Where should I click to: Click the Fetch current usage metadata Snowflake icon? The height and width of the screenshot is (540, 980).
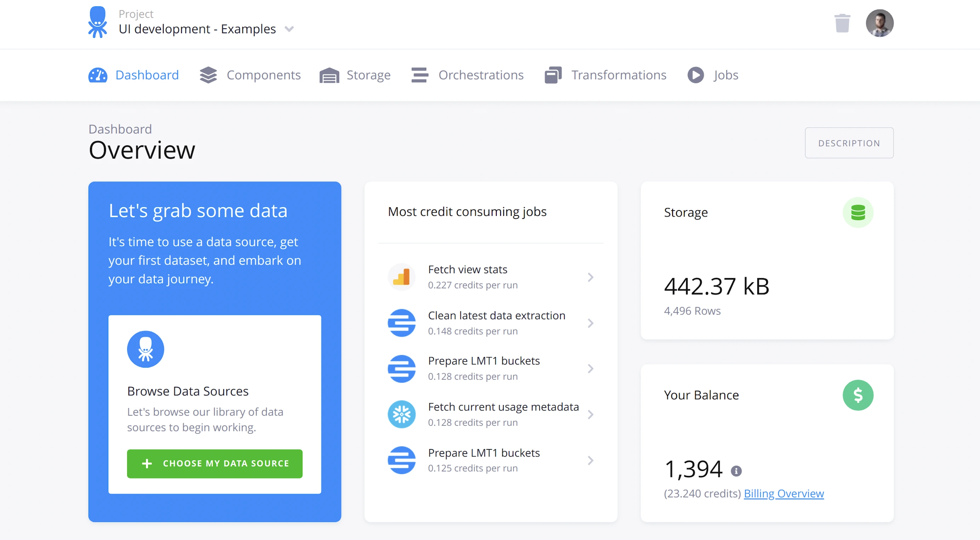(x=401, y=414)
